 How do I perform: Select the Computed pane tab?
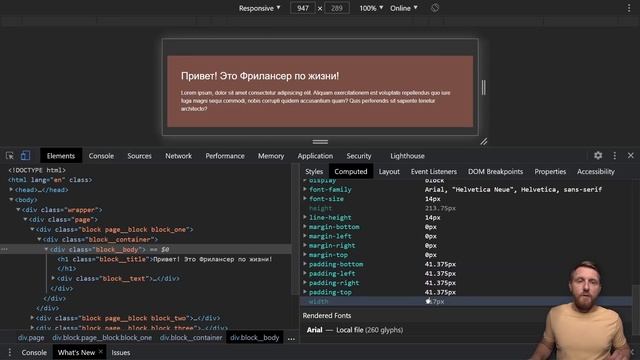coord(351,171)
